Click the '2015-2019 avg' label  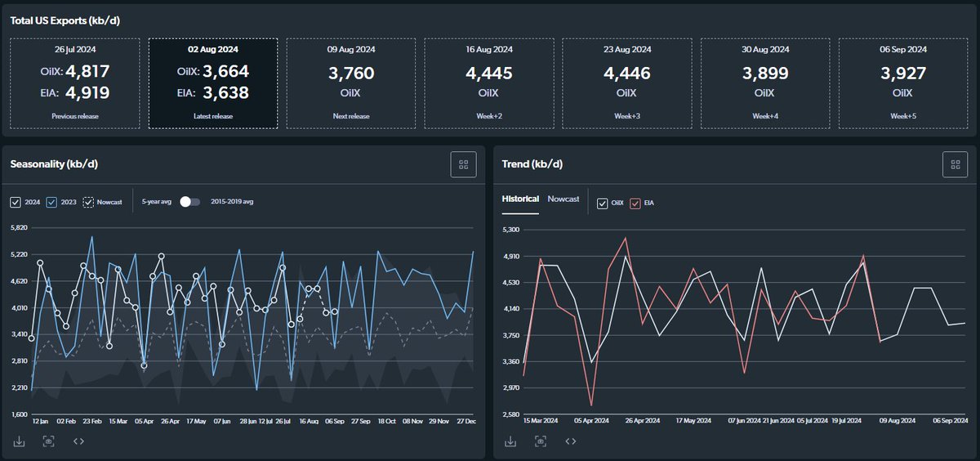[x=232, y=202]
